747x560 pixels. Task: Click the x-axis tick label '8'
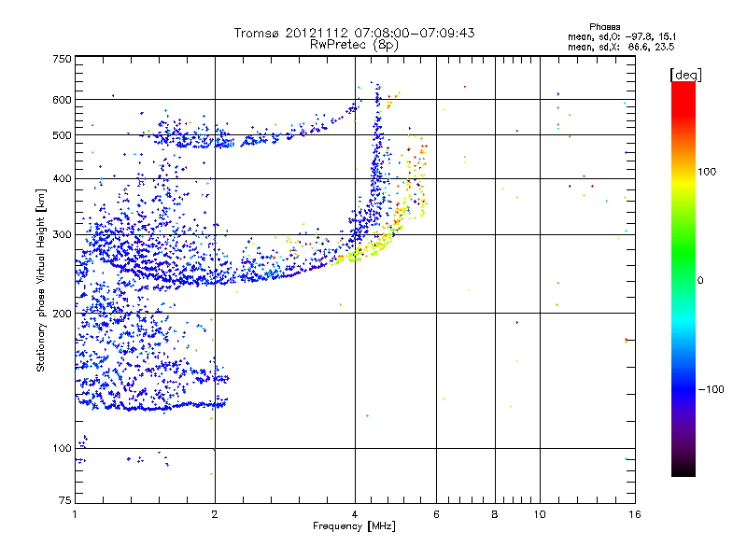[495, 514]
